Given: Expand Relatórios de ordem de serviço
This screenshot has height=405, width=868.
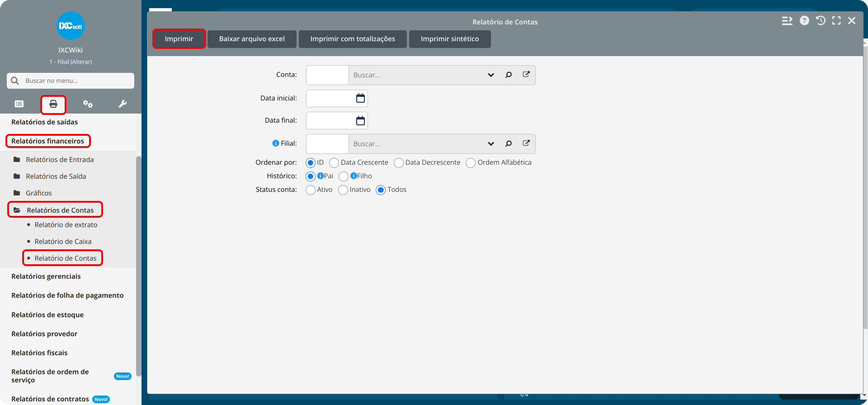Looking at the screenshot, I should point(50,376).
